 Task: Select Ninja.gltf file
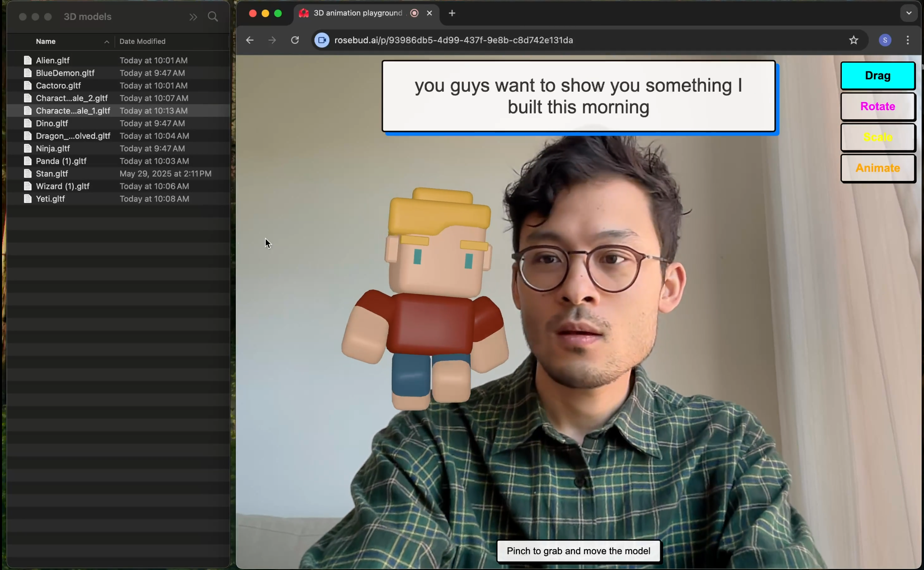pos(118,149)
